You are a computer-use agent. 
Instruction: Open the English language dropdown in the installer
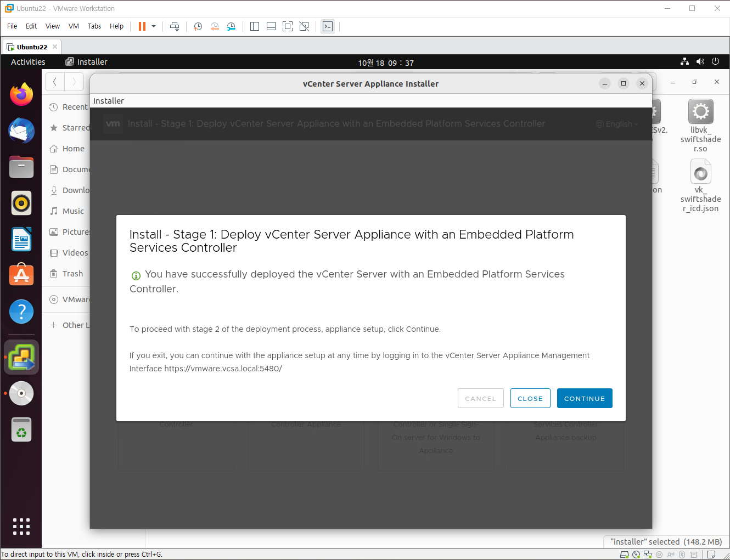(x=617, y=124)
